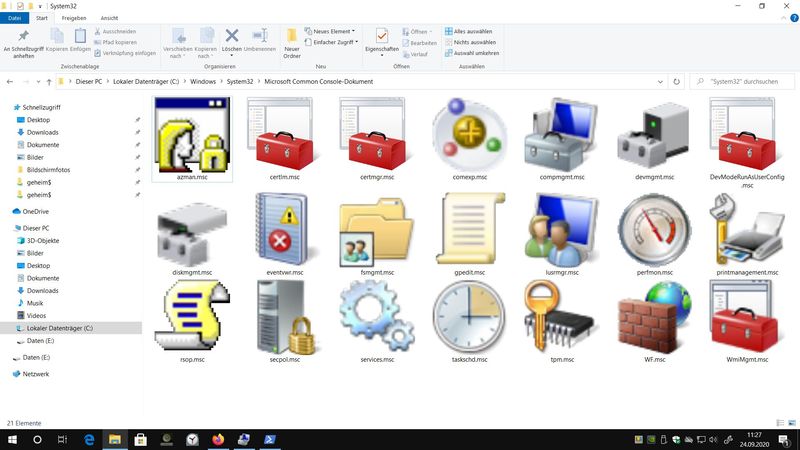
Task: Select the printmanagement.msc printer icon
Action: [747, 230]
